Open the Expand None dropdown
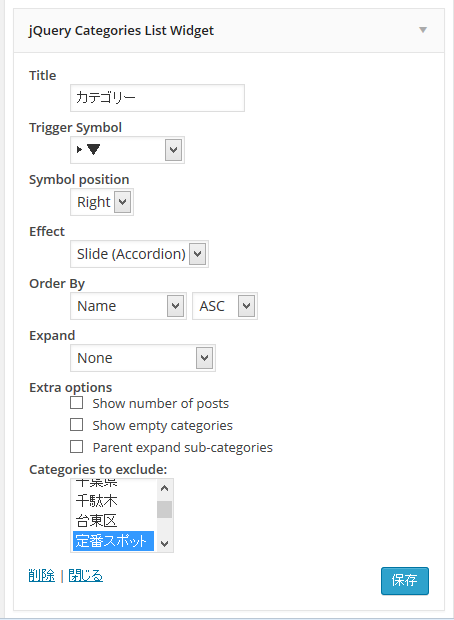 pos(143,358)
